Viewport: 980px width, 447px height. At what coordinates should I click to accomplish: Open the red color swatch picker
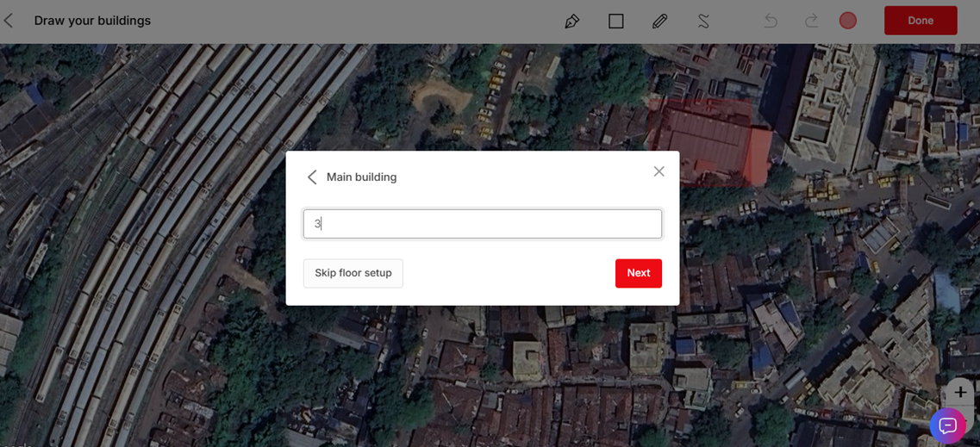tap(847, 21)
